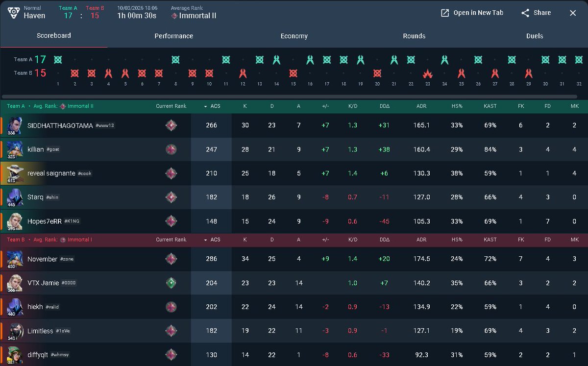Sort Team B by ACS column

212,240
